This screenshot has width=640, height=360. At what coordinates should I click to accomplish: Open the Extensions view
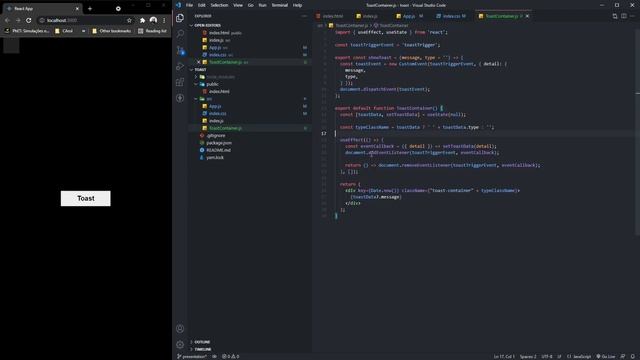click(x=180, y=82)
